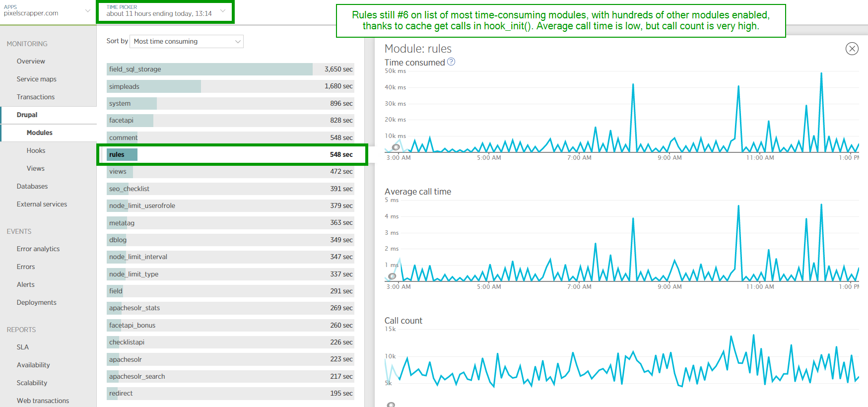Open the Views submenu under Drupal

36,168
